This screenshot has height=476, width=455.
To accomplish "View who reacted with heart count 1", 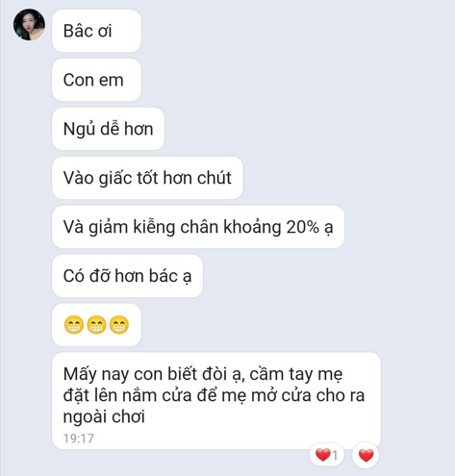I will (x=327, y=455).
